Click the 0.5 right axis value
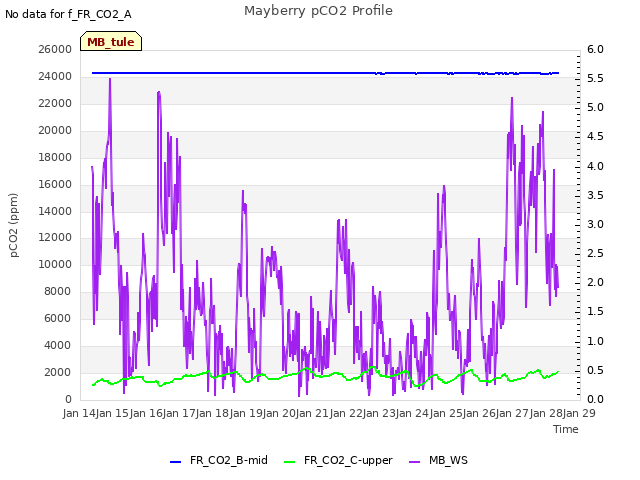640x480 pixels. [x=596, y=370]
